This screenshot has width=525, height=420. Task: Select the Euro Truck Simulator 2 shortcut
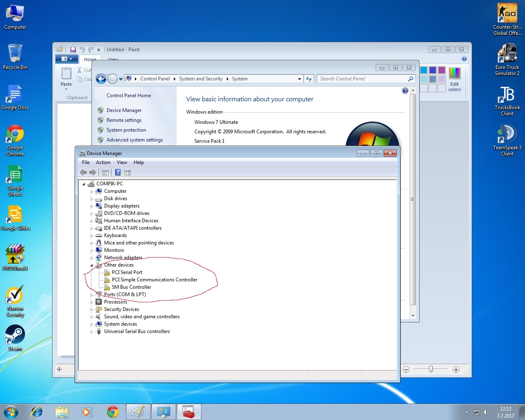coord(507,59)
